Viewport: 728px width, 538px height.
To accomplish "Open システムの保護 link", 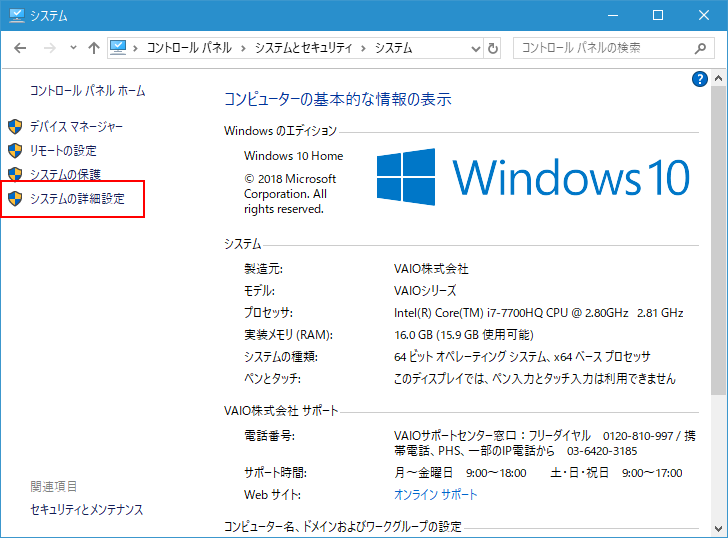I will pyautogui.click(x=65, y=175).
